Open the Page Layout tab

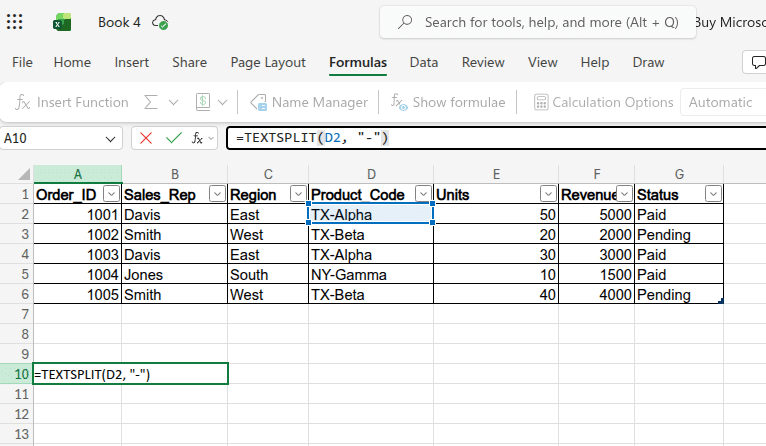pos(268,62)
